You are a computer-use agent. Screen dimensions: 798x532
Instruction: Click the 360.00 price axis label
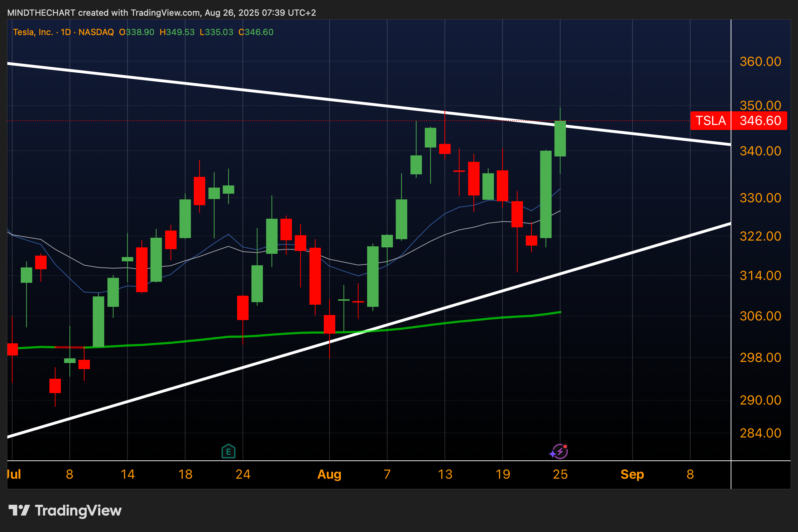coord(760,62)
